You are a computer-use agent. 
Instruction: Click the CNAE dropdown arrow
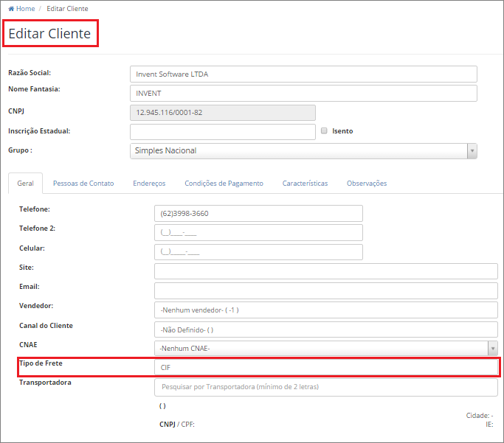click(x=493, y=349)
